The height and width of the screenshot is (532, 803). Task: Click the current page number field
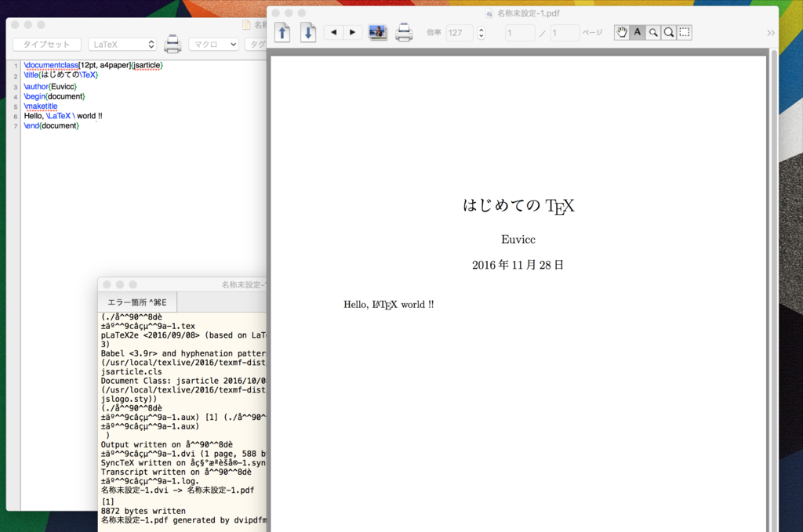520,33
